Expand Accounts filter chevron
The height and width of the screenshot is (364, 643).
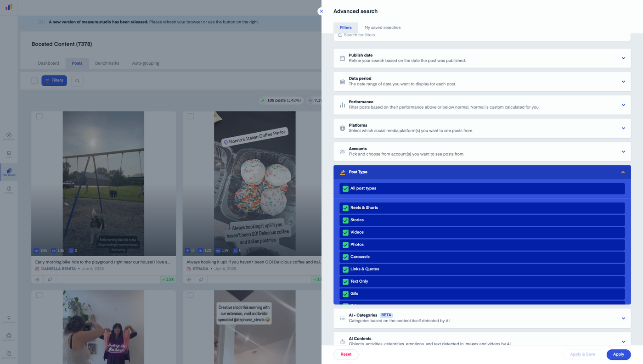(x=623, y=151)
